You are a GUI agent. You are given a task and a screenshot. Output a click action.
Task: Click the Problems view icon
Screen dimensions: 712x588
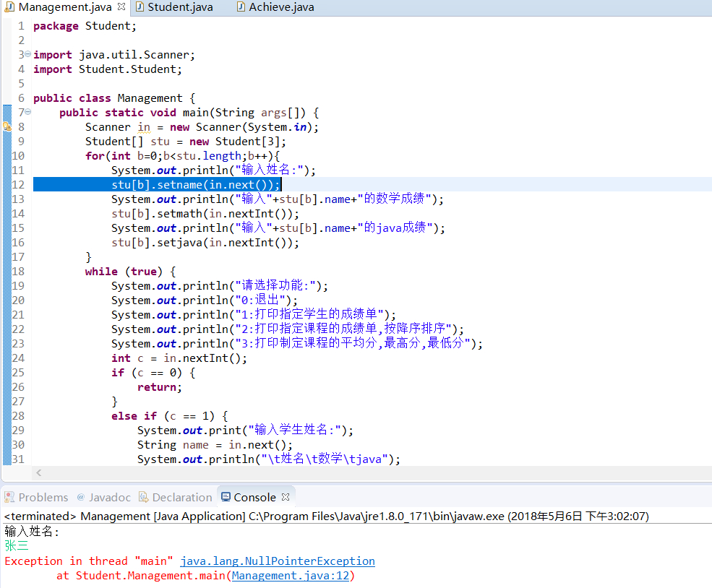9,497
